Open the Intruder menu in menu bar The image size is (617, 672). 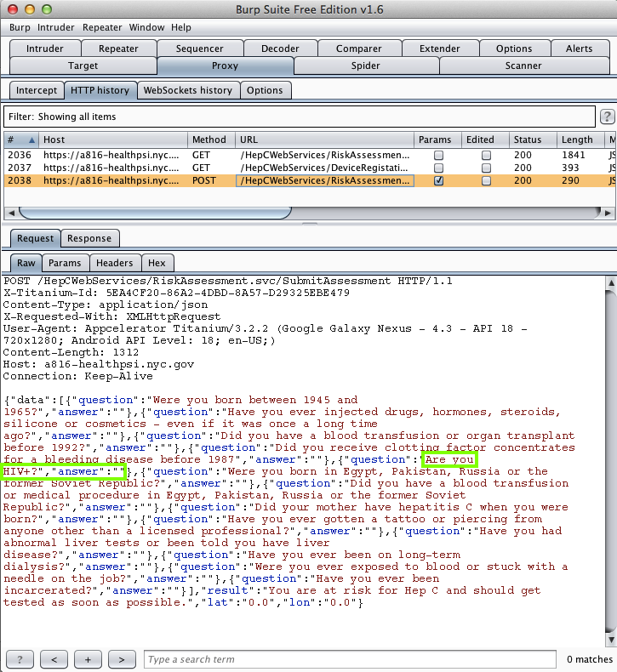point(56,27)
